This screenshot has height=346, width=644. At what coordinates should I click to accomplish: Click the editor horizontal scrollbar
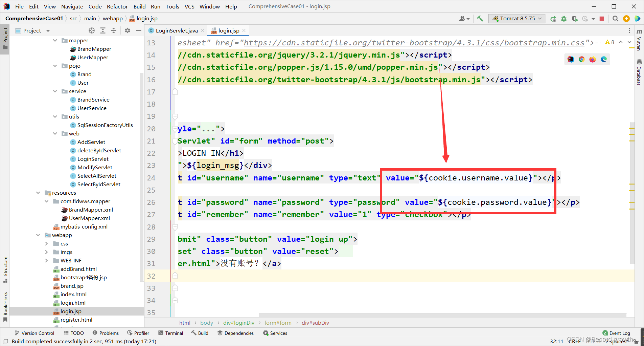442,315
